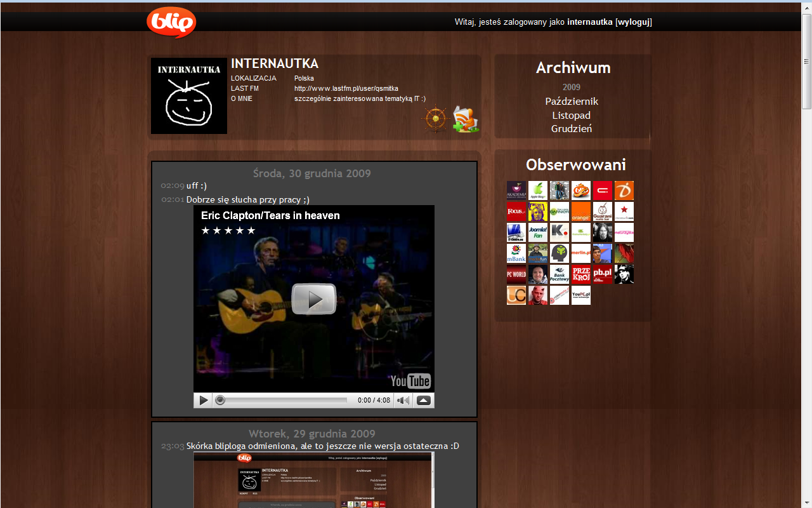The image size is (812, 508).
Task: Click the small play button in the video control bar
Action: [203, 400]
